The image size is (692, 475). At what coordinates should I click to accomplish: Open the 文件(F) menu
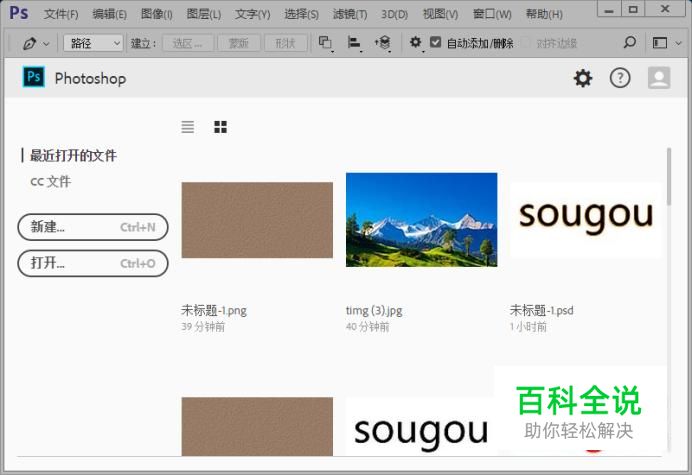61,14
